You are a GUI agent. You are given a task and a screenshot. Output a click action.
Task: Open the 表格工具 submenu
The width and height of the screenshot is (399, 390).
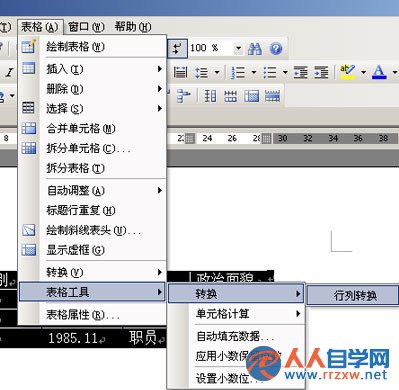pyautogui.click(x=92, y=292)
